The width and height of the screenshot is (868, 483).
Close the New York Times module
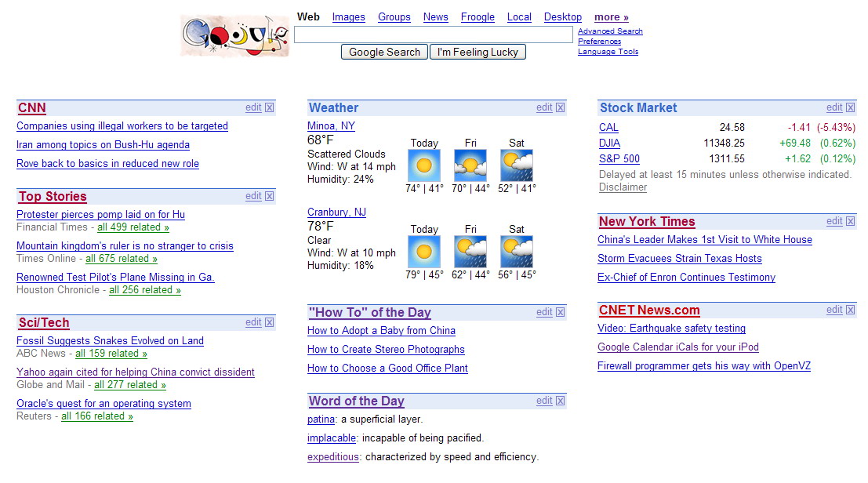tap(851, 221)
